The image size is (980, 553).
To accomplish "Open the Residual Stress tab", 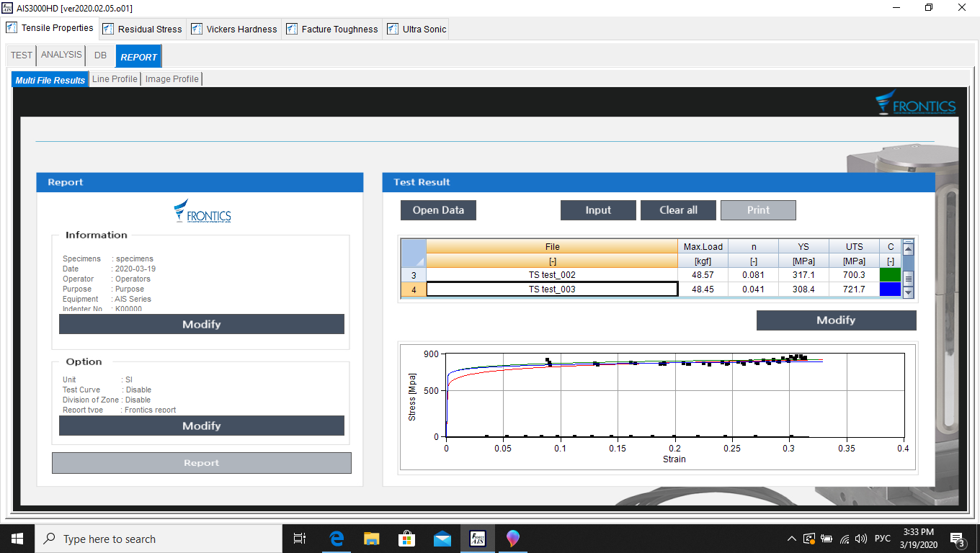I will point(142,29).
